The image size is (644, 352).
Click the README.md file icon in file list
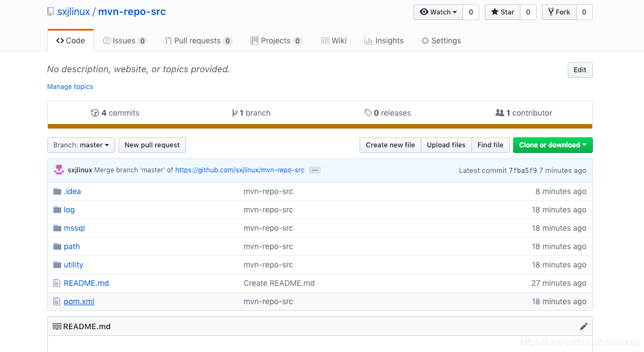pos(57,283)
